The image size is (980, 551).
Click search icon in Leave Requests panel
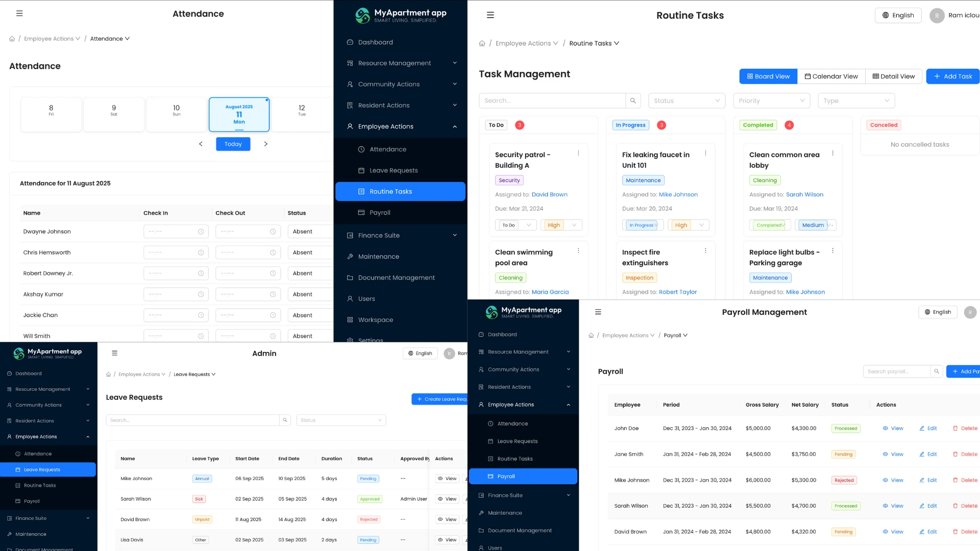(x=285, y=420)
